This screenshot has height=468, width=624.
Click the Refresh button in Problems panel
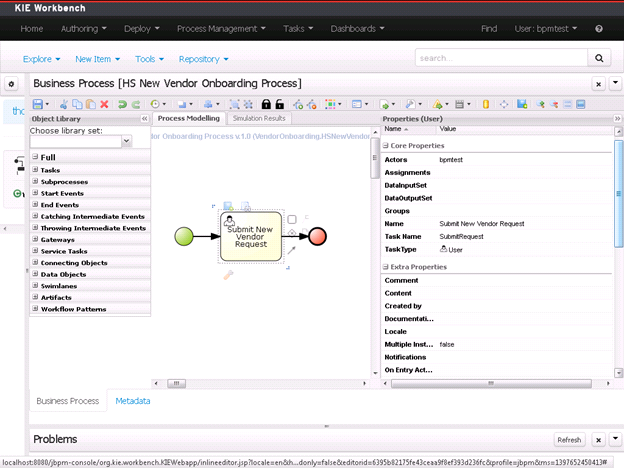(x=569, y=440)
